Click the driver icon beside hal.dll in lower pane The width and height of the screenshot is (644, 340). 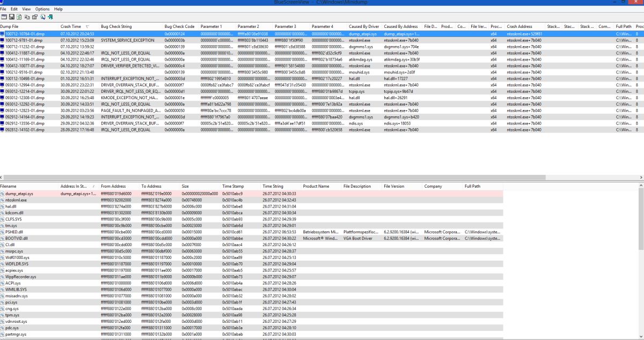(x=2, y=206)
